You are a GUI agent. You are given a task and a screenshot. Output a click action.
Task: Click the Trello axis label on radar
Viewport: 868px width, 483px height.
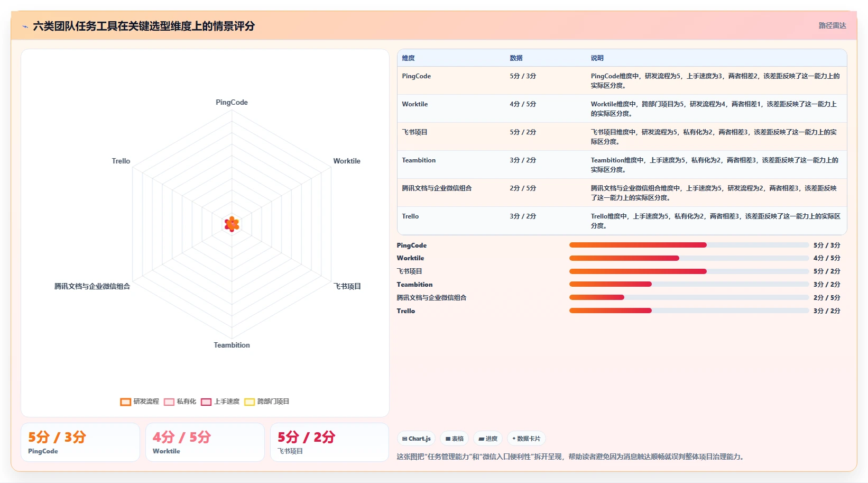[121, 161]
